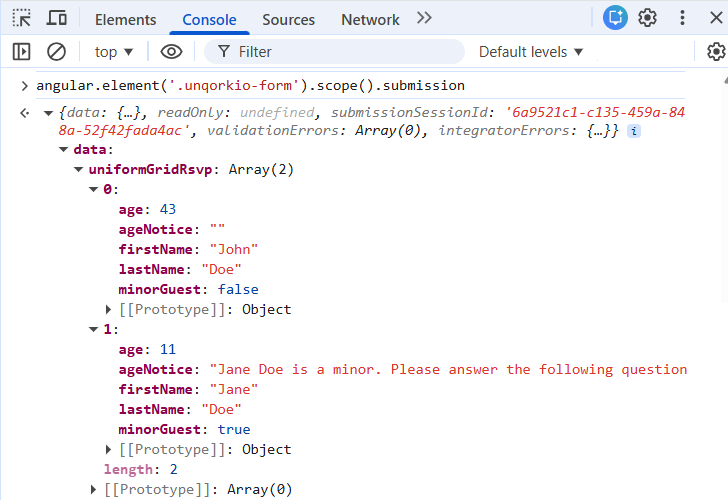The height and width of the screenshot is (500, 728).
Task: Select the firstName value "John"
Action: 234,249
